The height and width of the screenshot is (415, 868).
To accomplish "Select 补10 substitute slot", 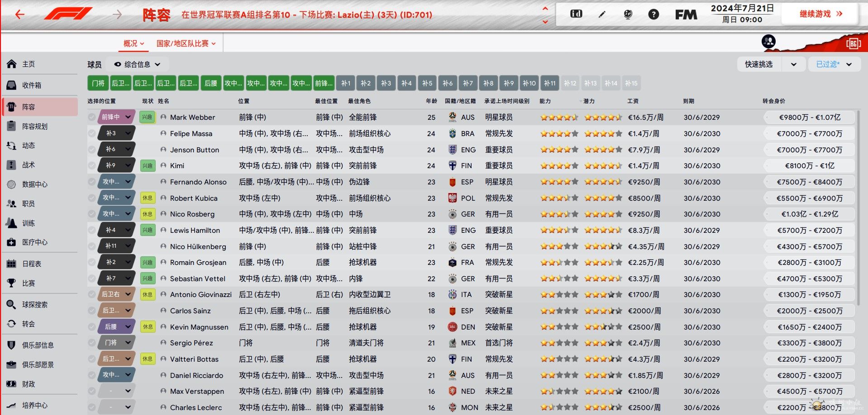I will 529,83.
